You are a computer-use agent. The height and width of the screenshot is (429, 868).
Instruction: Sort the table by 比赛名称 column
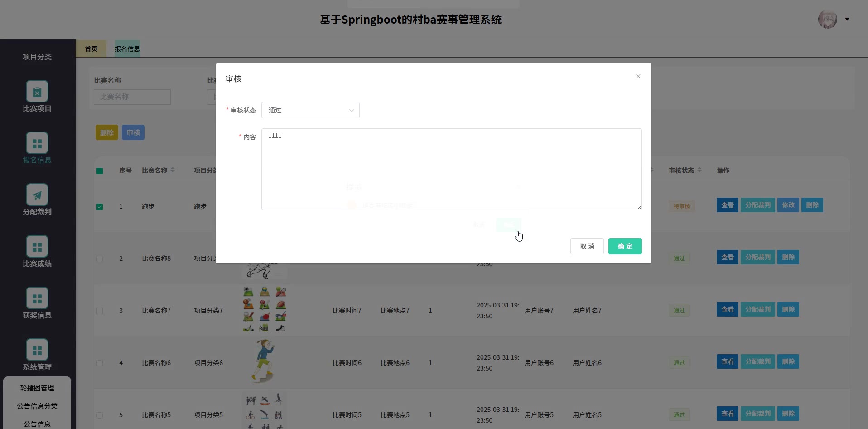173,170
